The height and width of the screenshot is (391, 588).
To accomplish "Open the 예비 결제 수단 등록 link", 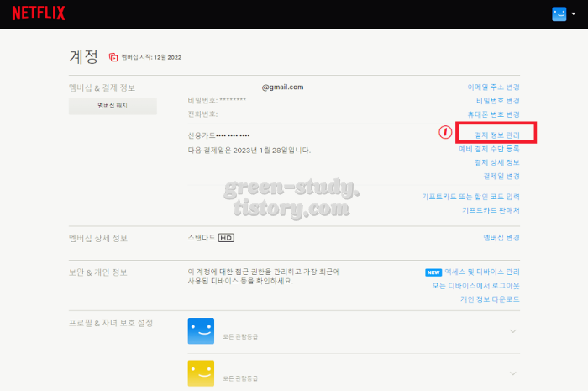I will click(489, 149).
